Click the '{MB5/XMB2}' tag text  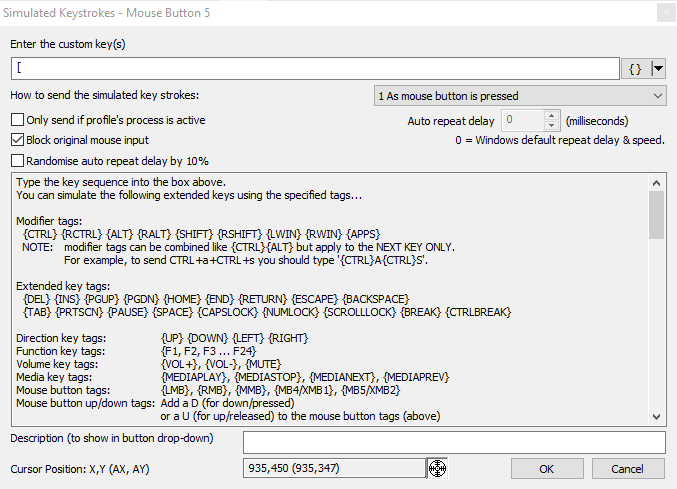370,390
